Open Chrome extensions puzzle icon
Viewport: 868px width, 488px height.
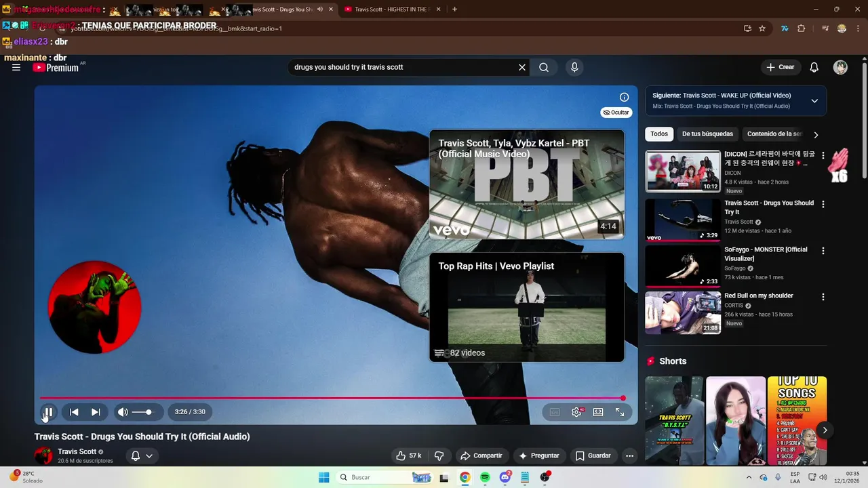[x=802, y=28]
